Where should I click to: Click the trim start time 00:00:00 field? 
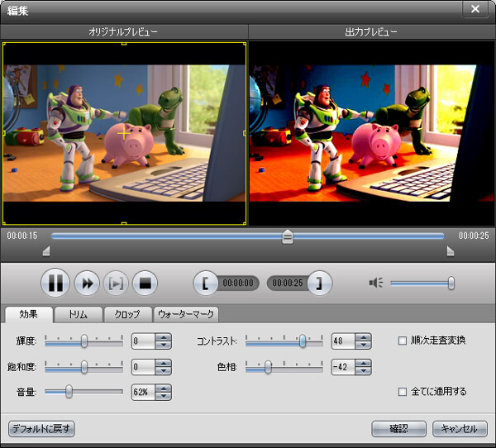pyautogui.click(x=238, y=284)
